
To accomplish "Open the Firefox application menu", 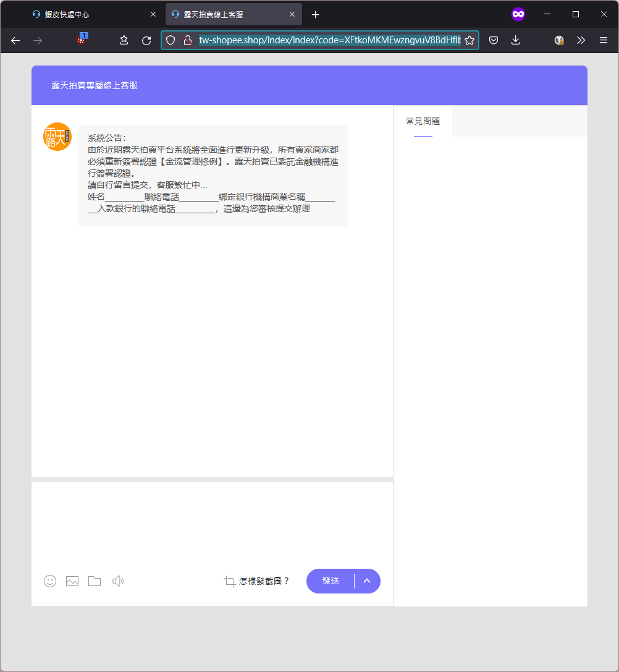I will (604, 40).
